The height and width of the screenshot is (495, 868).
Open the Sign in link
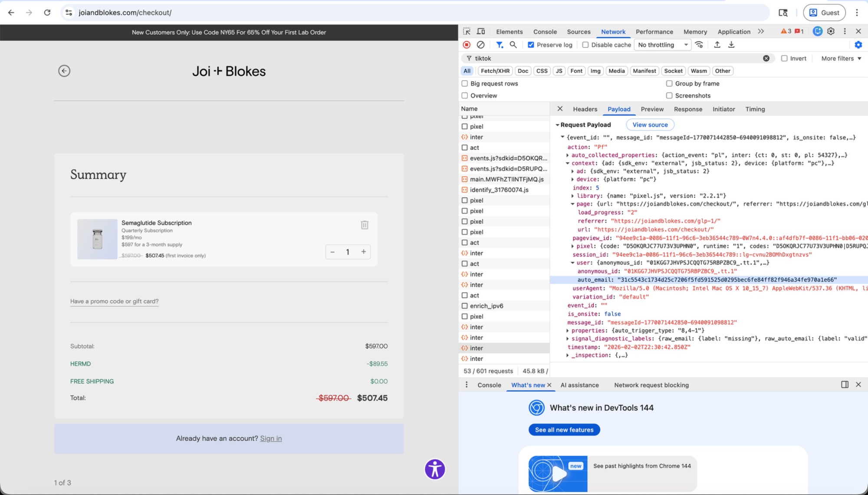coord(271,438)
